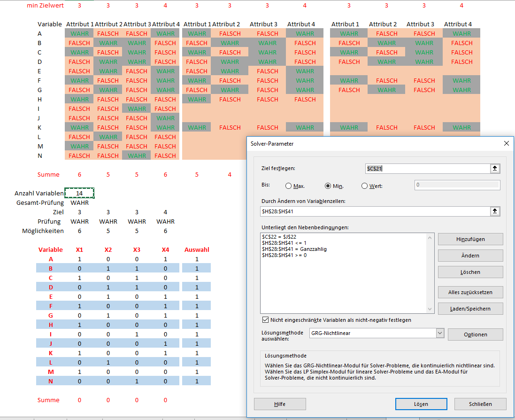Open the Laden/Speichern dialog
Image resolution: width=515 pixels, height=420 pixels.
pos(470,309)
